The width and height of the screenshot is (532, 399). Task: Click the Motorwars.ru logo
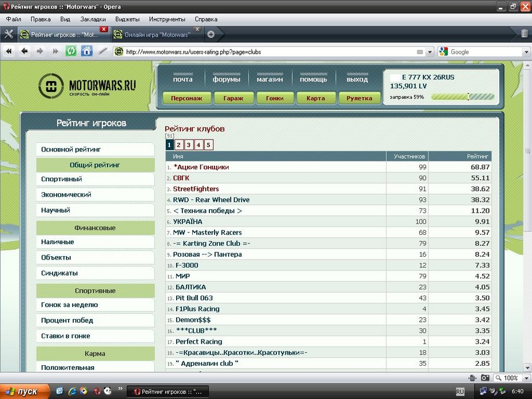pos(88,86)
